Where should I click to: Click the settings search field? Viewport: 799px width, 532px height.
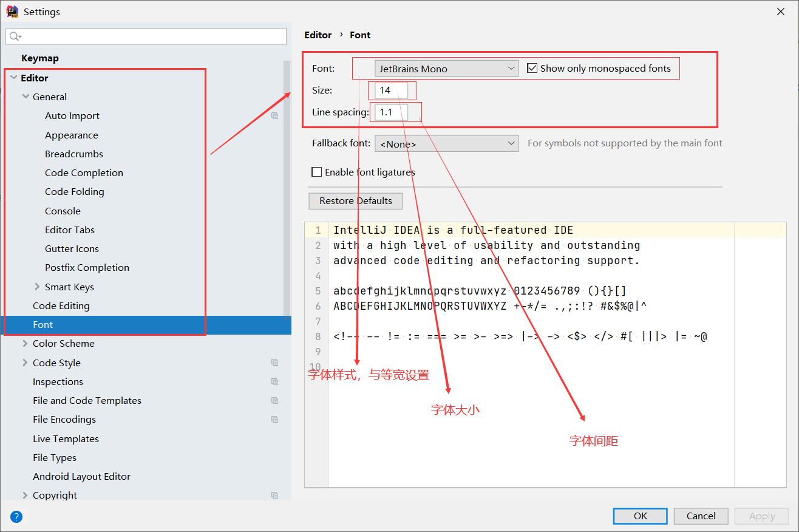[146, 36]
